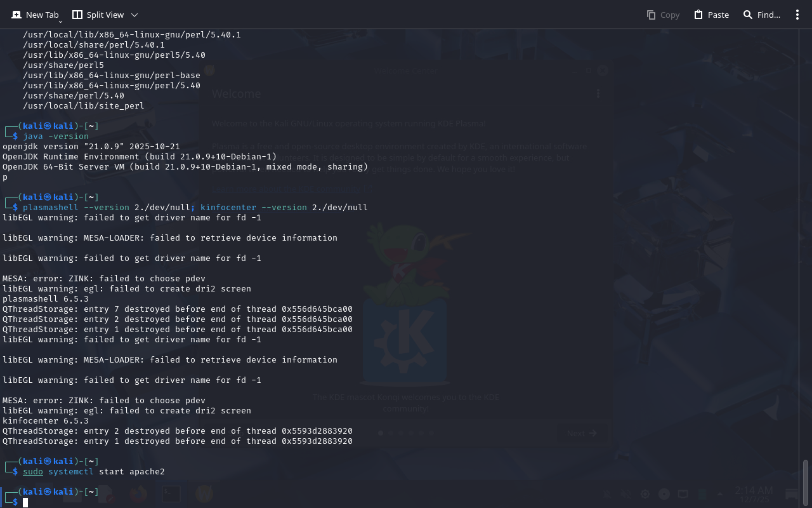
Task: Click the "plasmashell 6.5.3" output line
Action: click(46, 299)
